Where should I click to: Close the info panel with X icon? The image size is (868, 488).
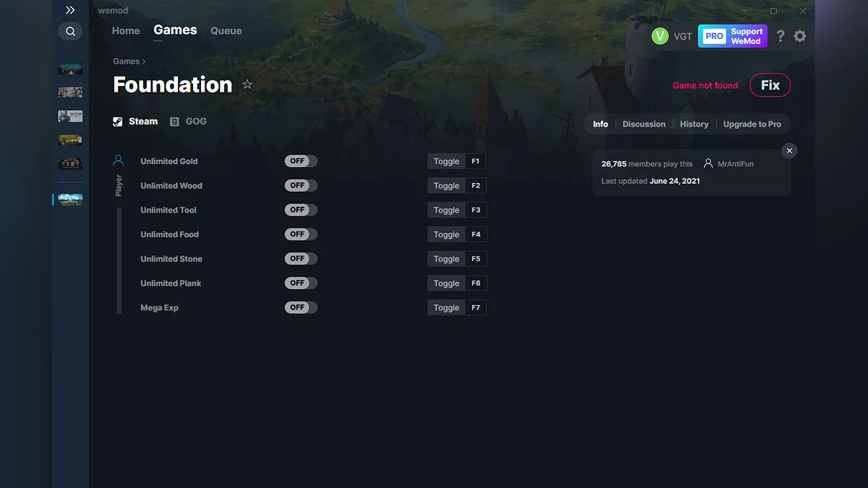(x=790, y=150)
